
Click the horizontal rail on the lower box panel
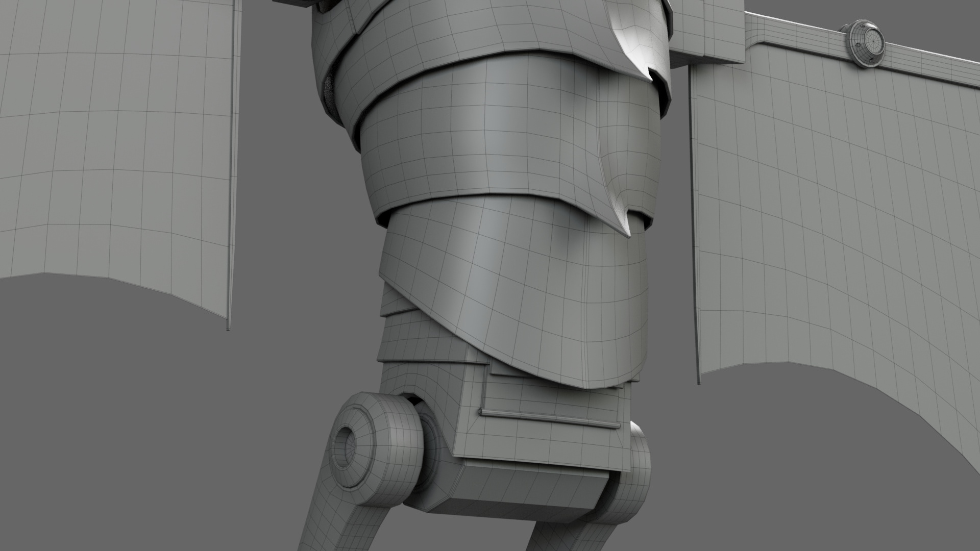pos(549,417)
